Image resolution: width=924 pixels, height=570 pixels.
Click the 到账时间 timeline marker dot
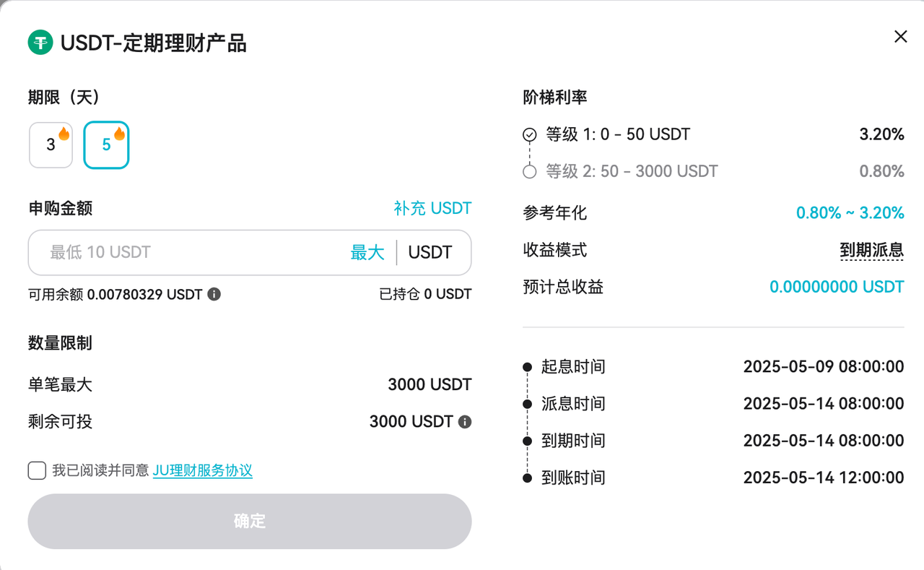[527, 478]
